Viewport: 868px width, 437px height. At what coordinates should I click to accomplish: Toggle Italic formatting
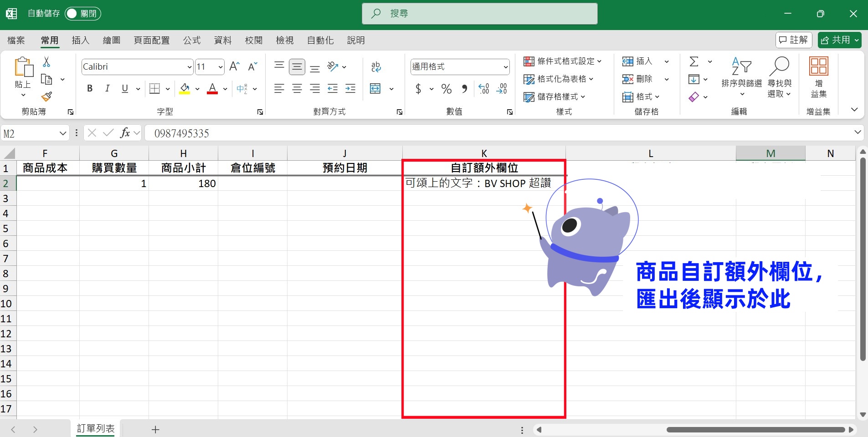click(x=107, y=88)
